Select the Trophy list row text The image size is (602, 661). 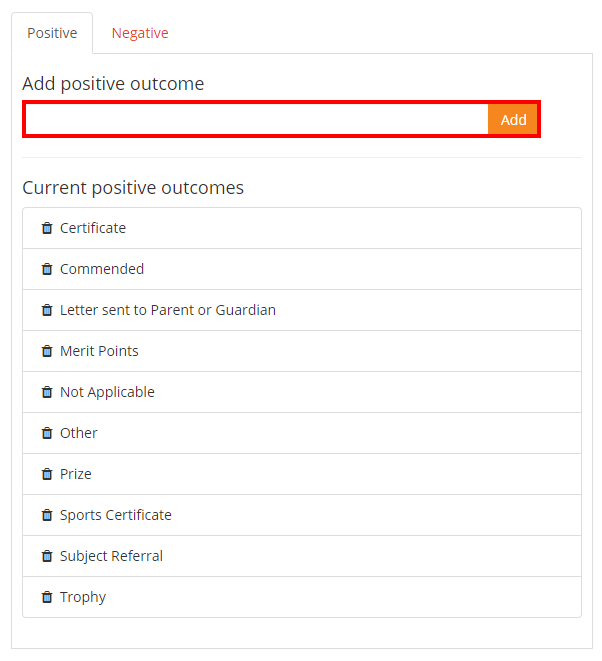click(83, 597)
